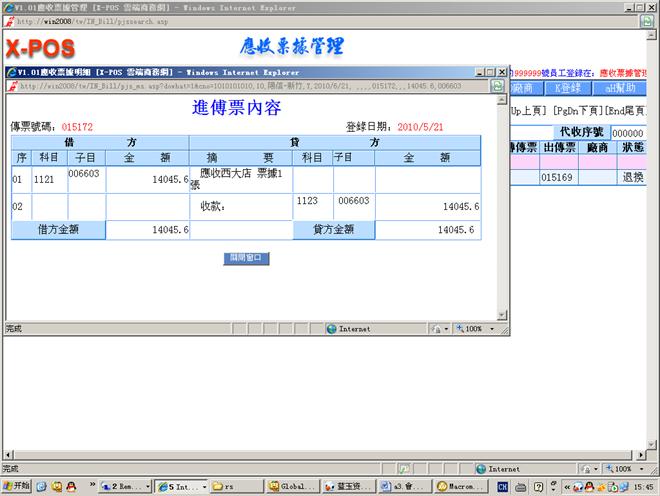Click the CH language indicator in system tray
The height and width of the screenshot is (496, 660).
[503, 486]
